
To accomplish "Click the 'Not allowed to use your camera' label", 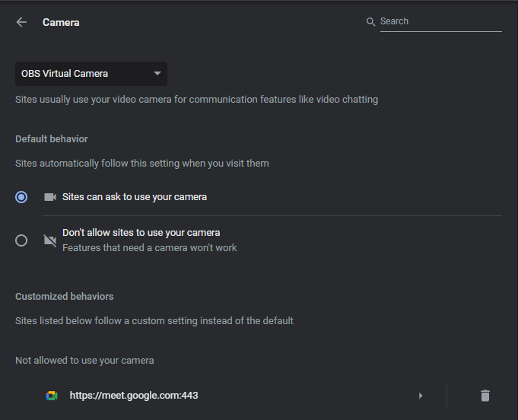I will point(84,360).
